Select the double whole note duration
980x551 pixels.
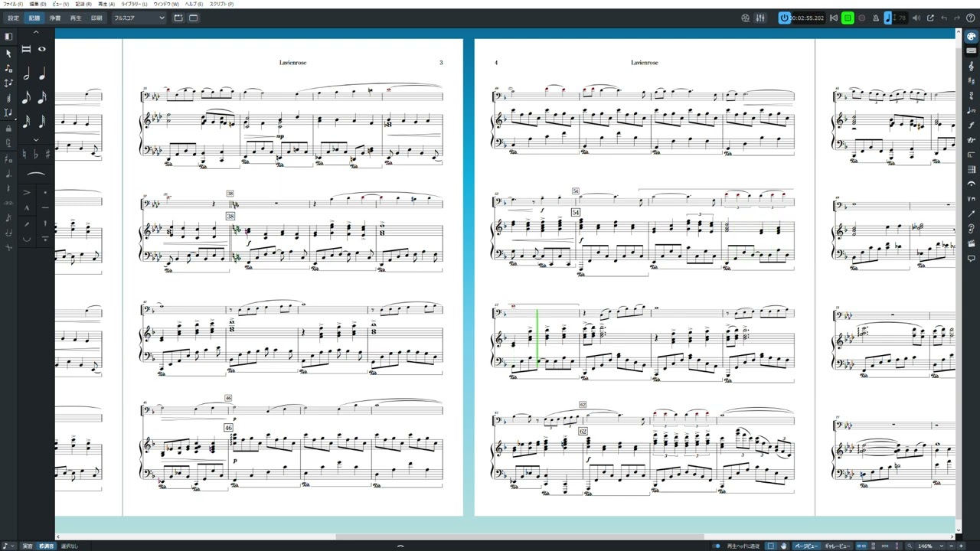click(26, 49)
